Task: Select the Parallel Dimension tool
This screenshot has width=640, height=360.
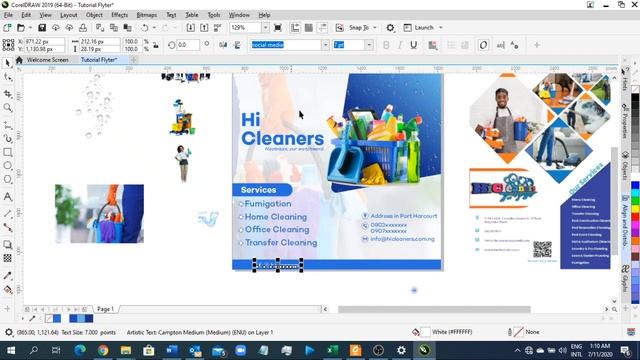Action: [x=7, y=213]
